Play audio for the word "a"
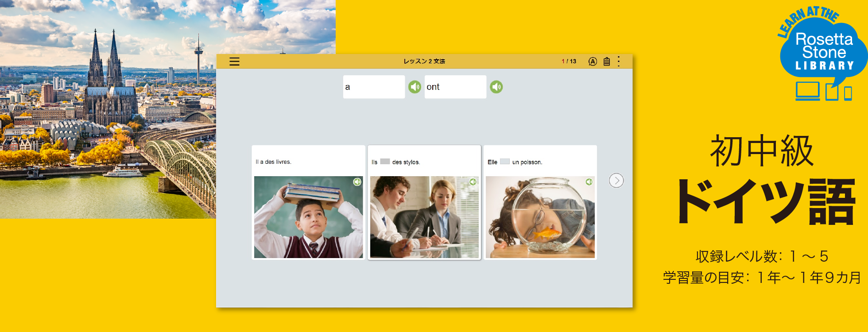 [x=415, y=87]
